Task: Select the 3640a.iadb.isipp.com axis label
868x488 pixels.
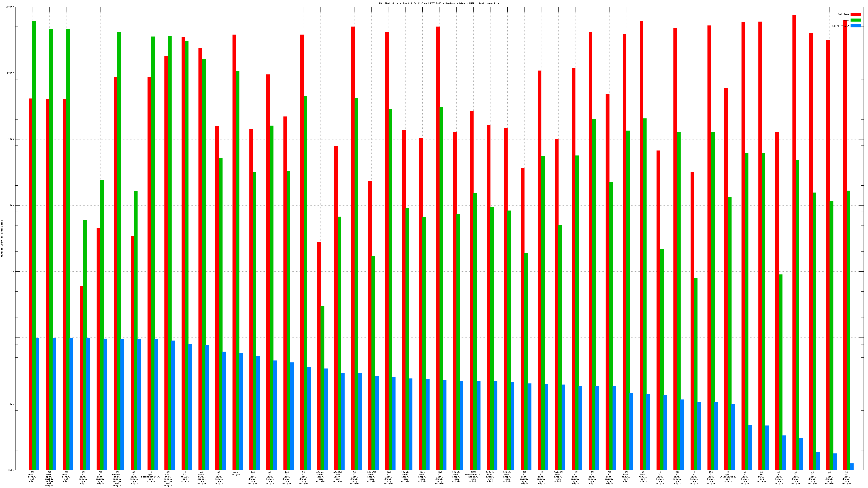Action: pos(321,477)
